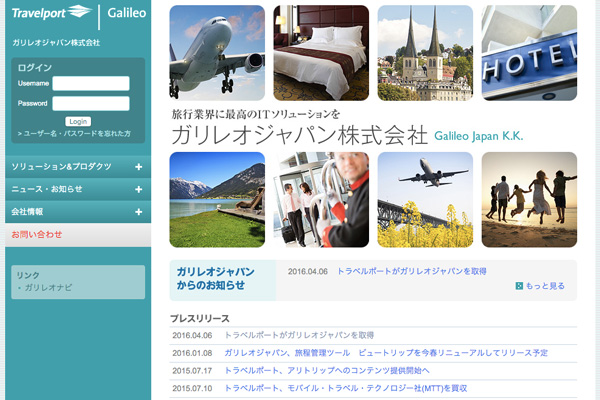Click the plane over yellow flowers photo
This screenshot has width=600, height=400.
[425, 199]
